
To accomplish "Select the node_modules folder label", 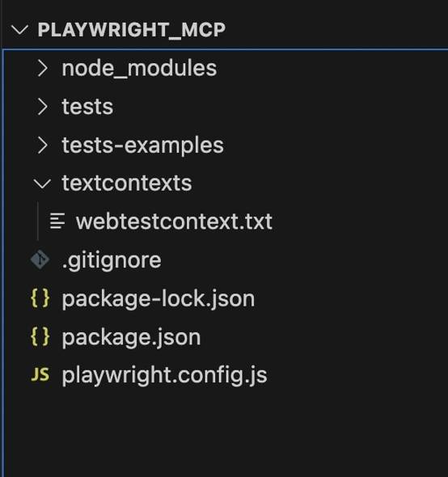I will click(139, 68).
